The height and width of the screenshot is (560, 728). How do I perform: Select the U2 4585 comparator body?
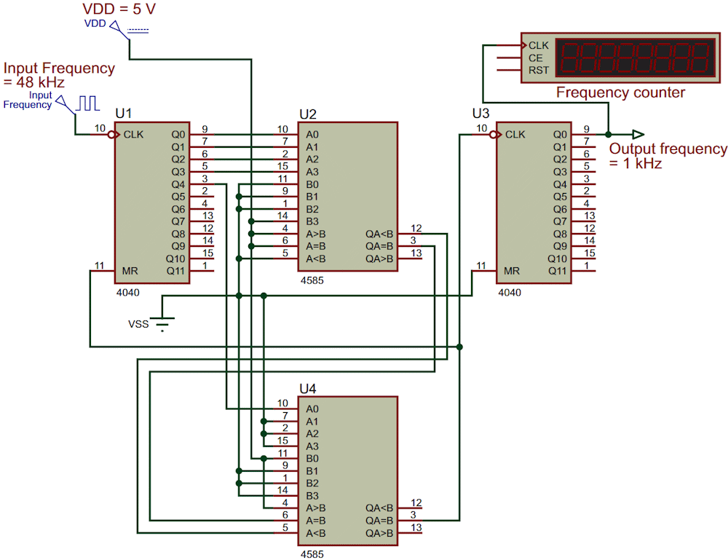tap(348, 197)
